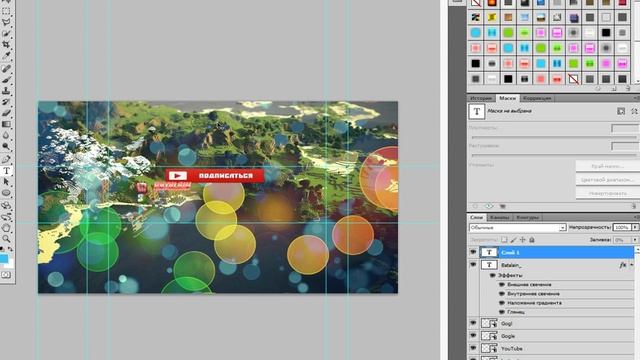640x360 pixels.
Task: Click the fill 0% value field
Action: pyautogui.click(x=622, y=240)
